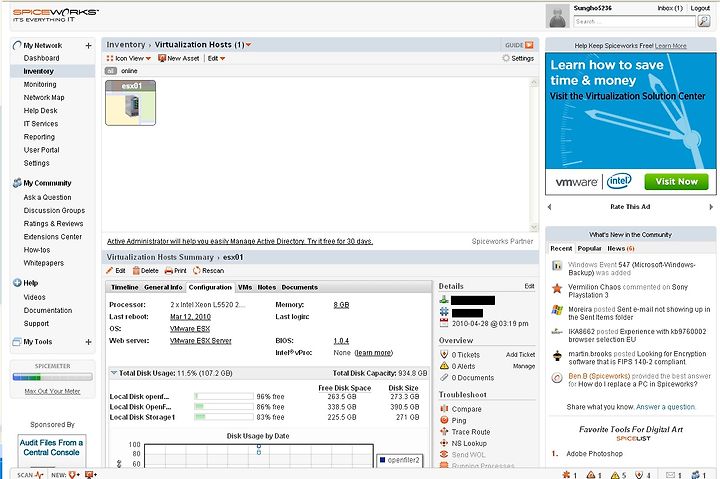The width and height of the screenshot is (720, 479).
Task: Click the pencil Edit icon for esx01
Action: (110, 270)
